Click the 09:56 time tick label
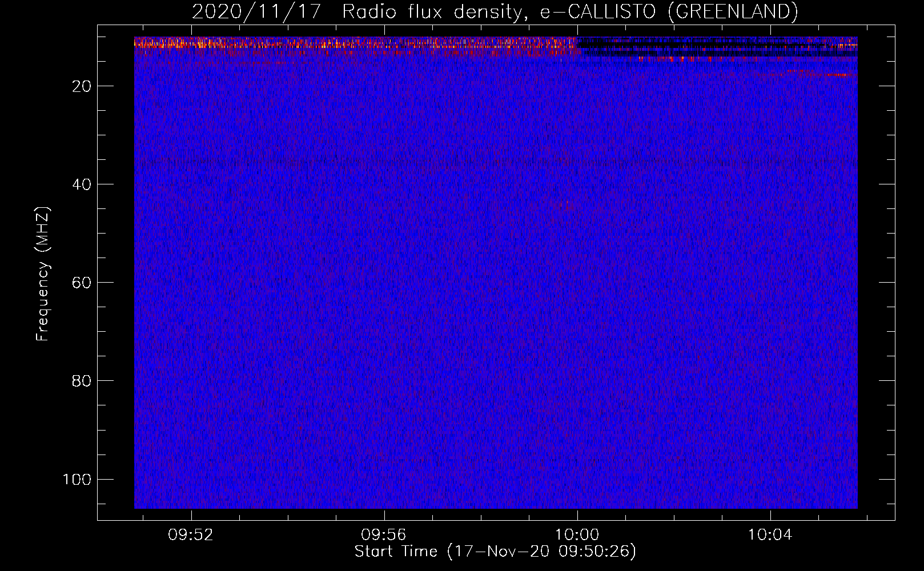924x571 pixels. 384,535
